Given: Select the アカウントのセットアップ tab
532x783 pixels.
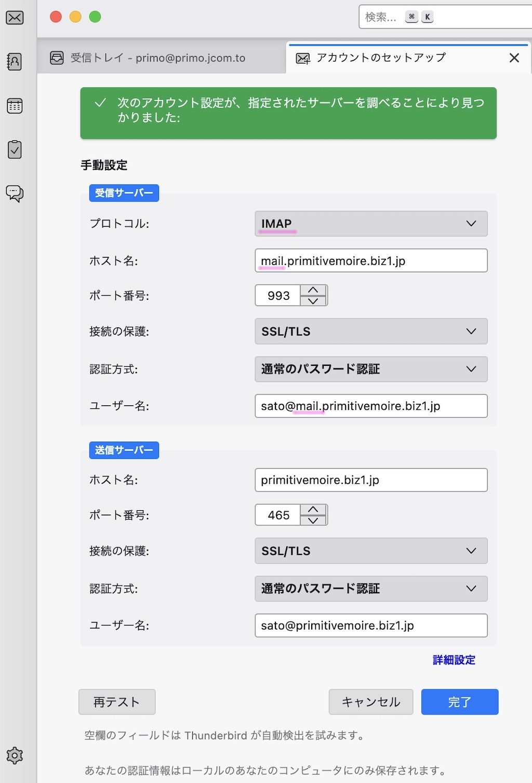Looking at the screenshot, I should pos(381,58).
